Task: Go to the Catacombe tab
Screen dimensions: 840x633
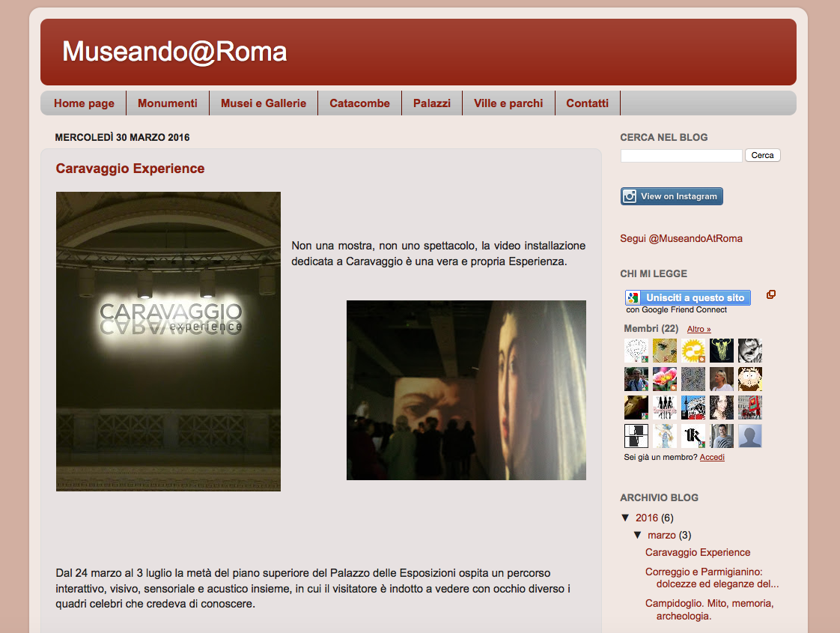Action: [359, 103]
